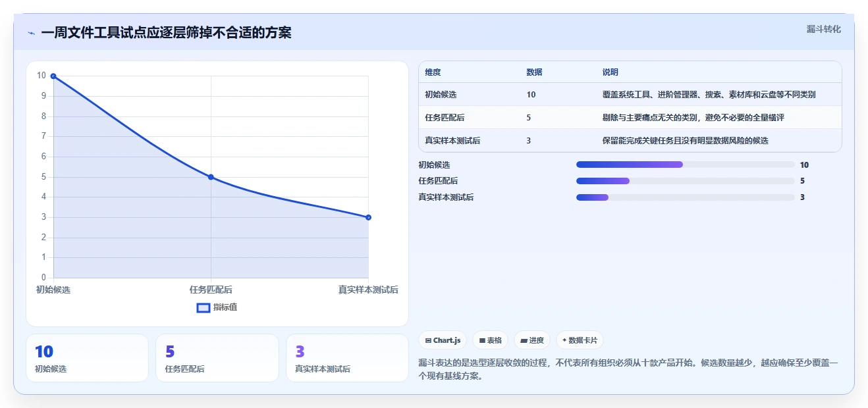Toggle the 指标值 legend item

click(x=217, y=307)
